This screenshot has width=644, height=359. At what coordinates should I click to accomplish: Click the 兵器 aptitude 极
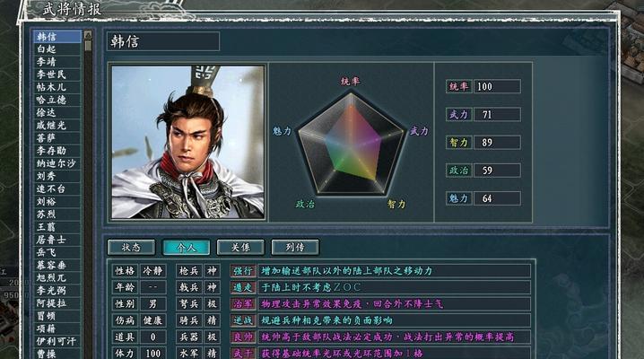pyautogui.click(x=212, y=337)
